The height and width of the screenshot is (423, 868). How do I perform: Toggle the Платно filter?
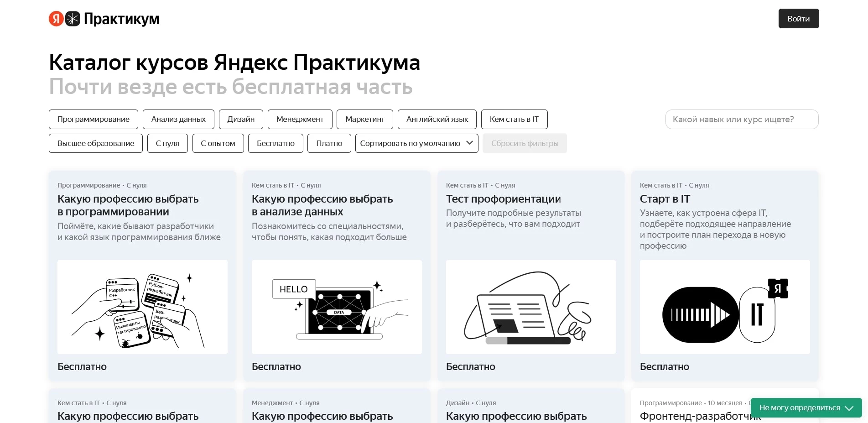[329, 143]
